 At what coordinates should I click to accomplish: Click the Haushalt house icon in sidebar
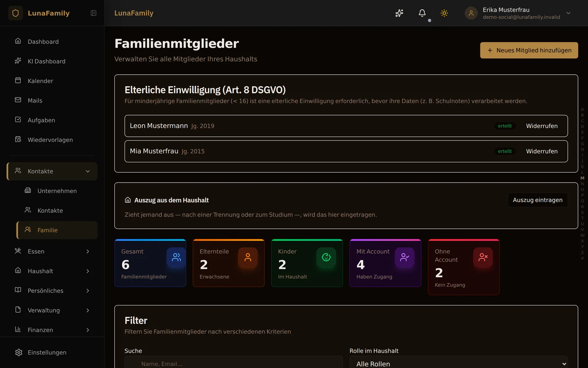[x=18, y=270]
